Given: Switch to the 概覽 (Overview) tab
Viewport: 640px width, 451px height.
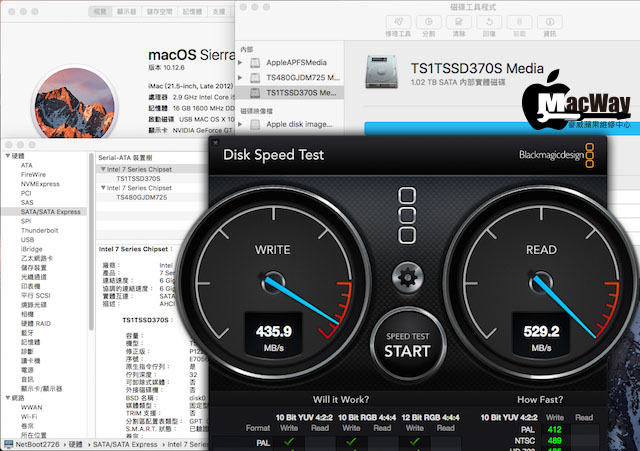Looking at the screenshot, I should [x=100, y=11].
